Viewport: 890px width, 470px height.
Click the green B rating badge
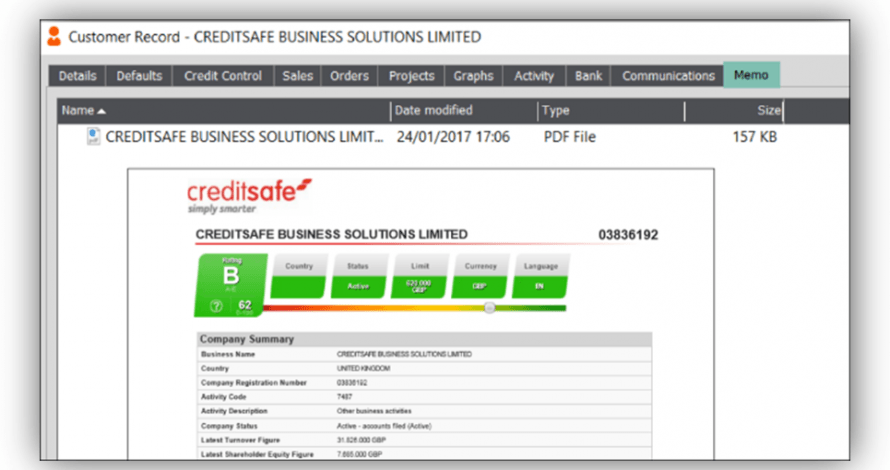231,285
